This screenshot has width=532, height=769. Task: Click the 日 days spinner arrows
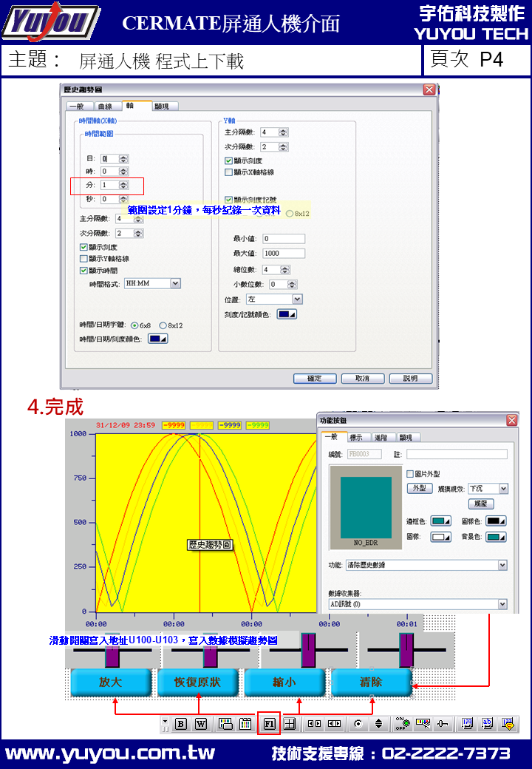point(123,159)
